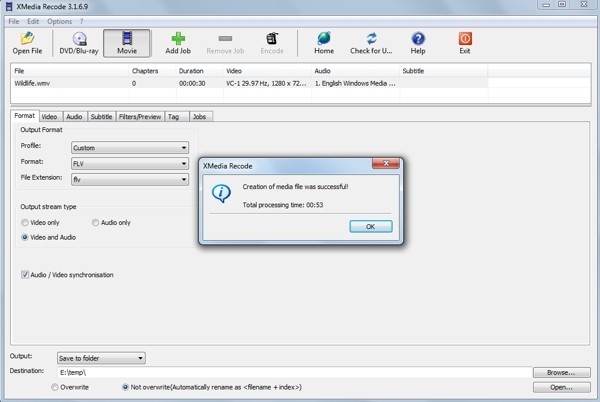Image resolution: width=600 pixels, height=402 pixels.
Task: Select the Overwrite radio button
Action: tap(55, 387)
